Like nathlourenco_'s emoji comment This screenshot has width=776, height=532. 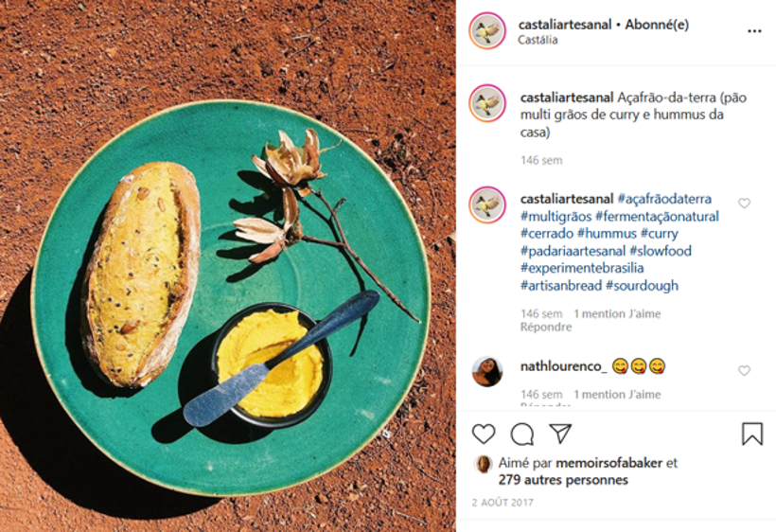744,370
